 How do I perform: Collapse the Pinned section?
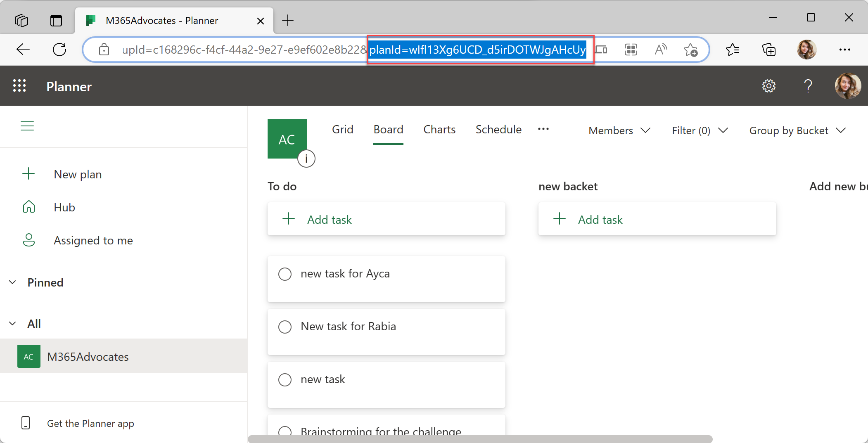(12, 282)
